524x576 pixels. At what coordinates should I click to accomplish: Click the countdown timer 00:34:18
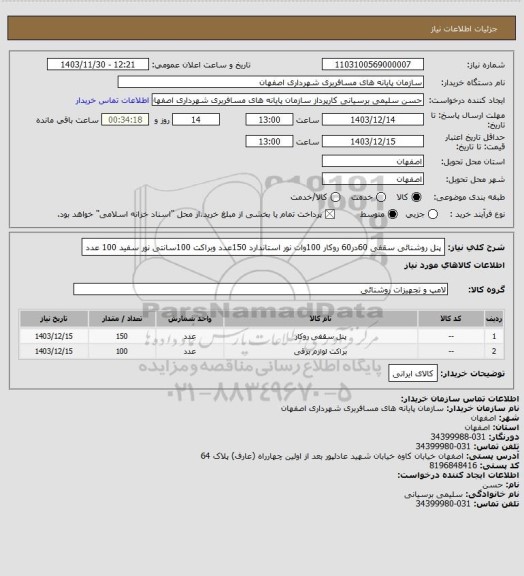(125, 120)
